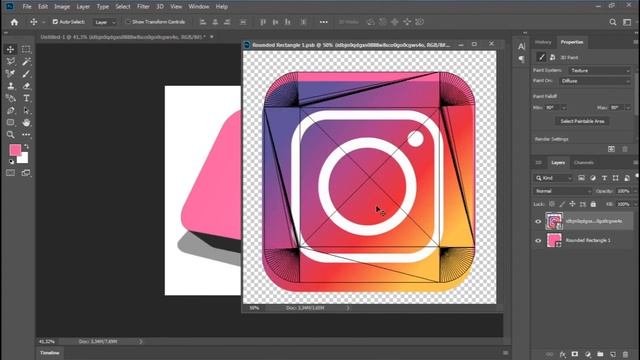640x360 pixels.
Task: Click the Render Settings label
Action: point(551,139)
